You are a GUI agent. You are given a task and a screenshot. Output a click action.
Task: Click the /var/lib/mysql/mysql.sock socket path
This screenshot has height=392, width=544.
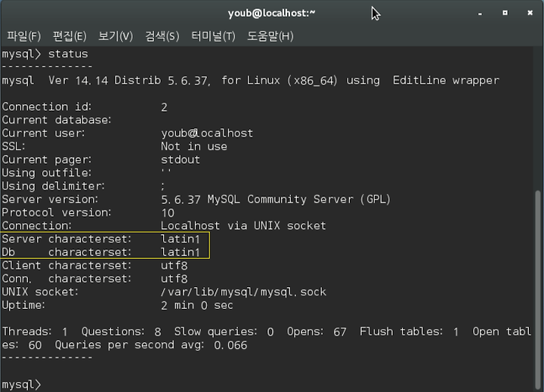tap(243, 292)
